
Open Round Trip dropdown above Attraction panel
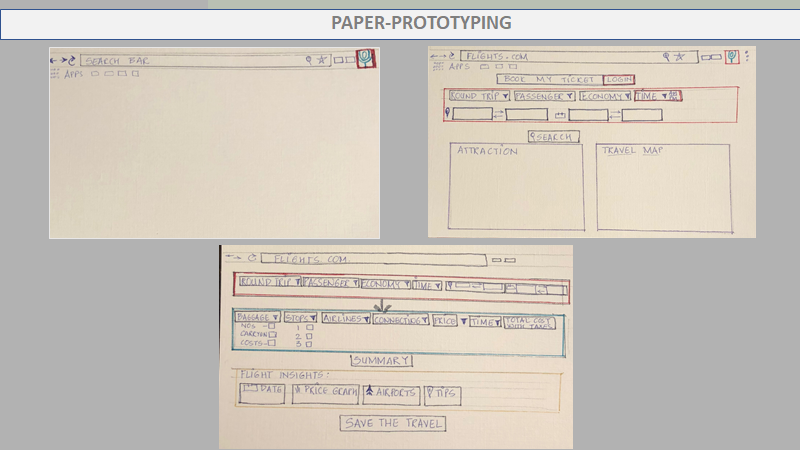point(478,96)
